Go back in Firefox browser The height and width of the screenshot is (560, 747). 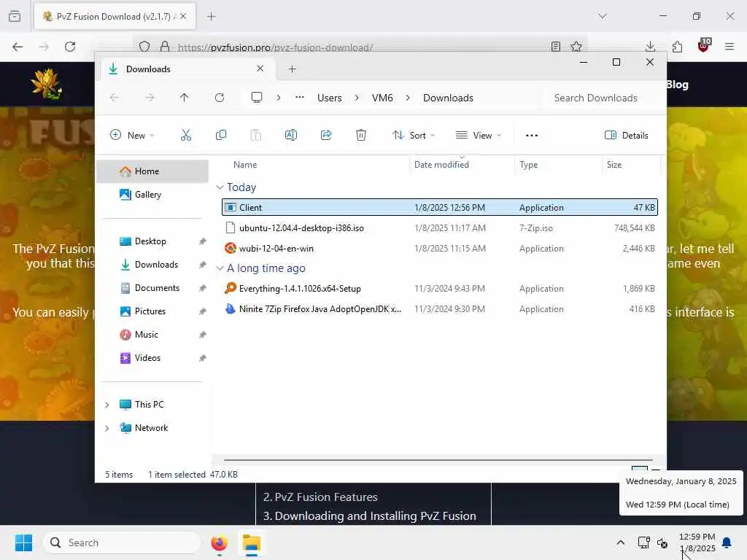[18, 47]
